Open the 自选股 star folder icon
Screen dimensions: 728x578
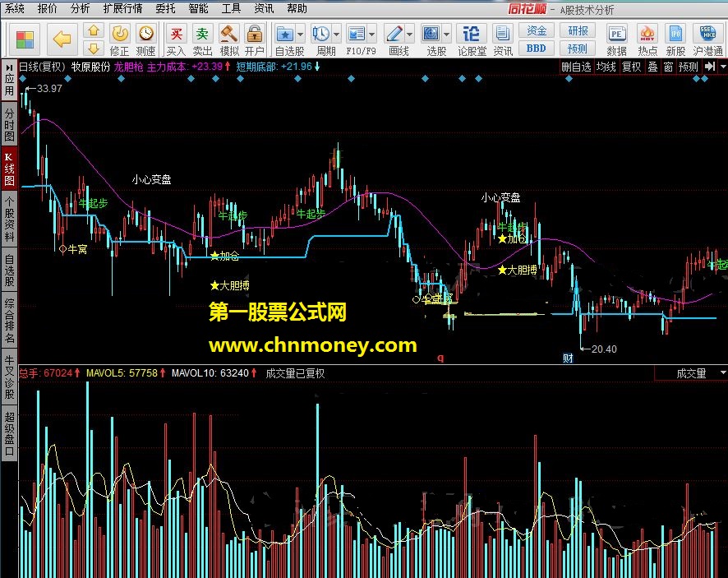[x=284, y=34]
